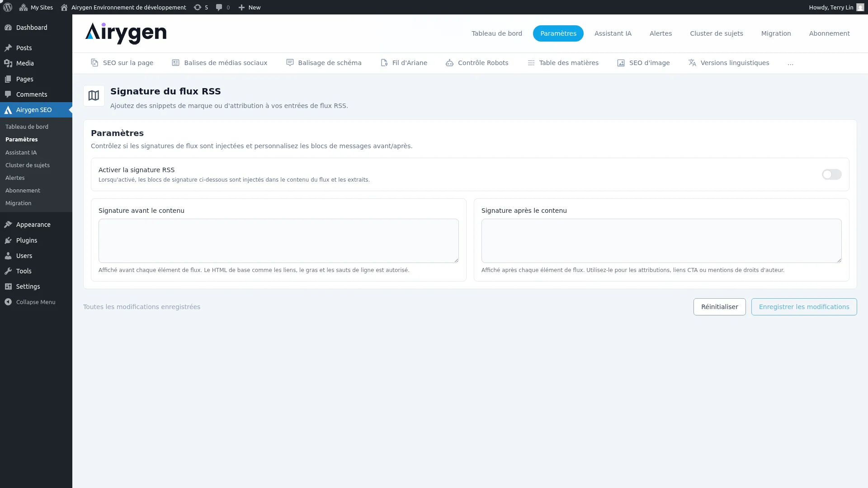Click the Collapse Menu label

[36, 302]
